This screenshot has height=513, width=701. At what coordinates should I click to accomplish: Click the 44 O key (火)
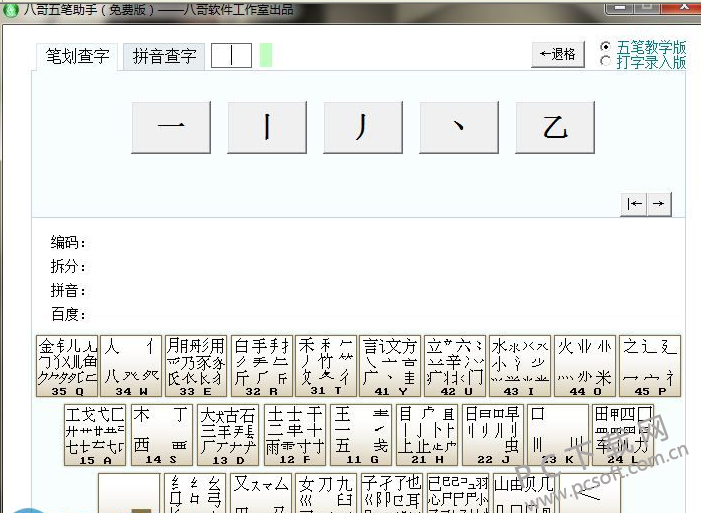[x=585, y=366]
